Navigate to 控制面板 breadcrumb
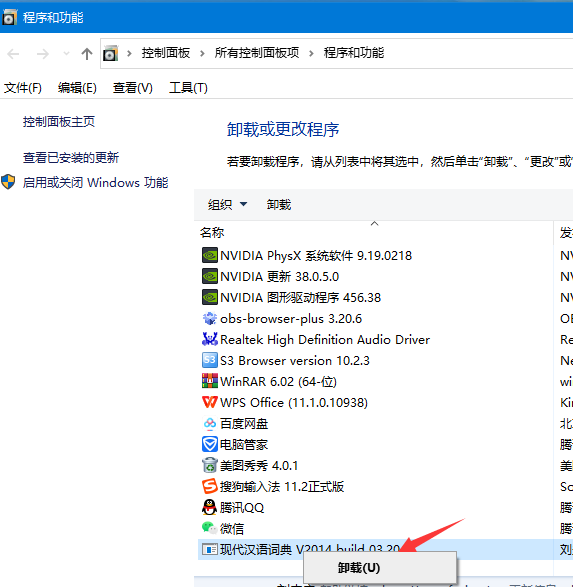This screenshot has height=587, width=573. point(166,53)
